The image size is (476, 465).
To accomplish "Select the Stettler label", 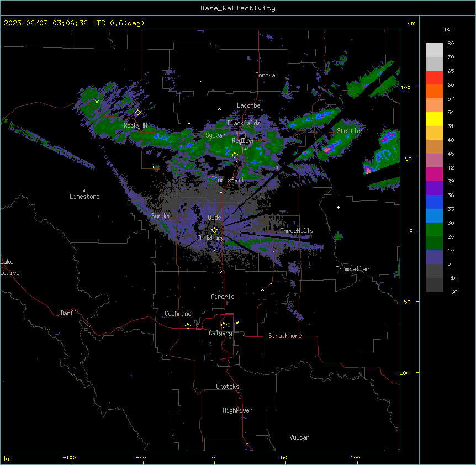I will 350,130.
